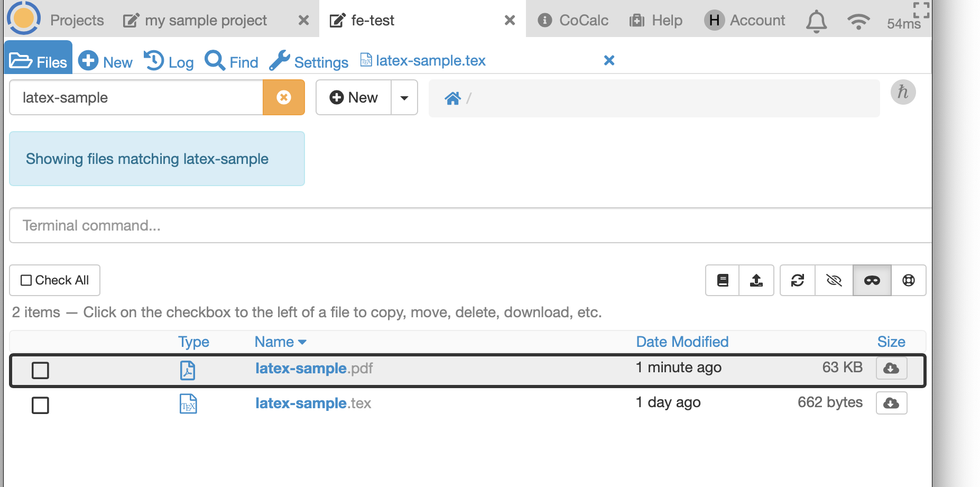
Task: Select the latex-sample.tex checkbox
Action: tap(41, 405)
